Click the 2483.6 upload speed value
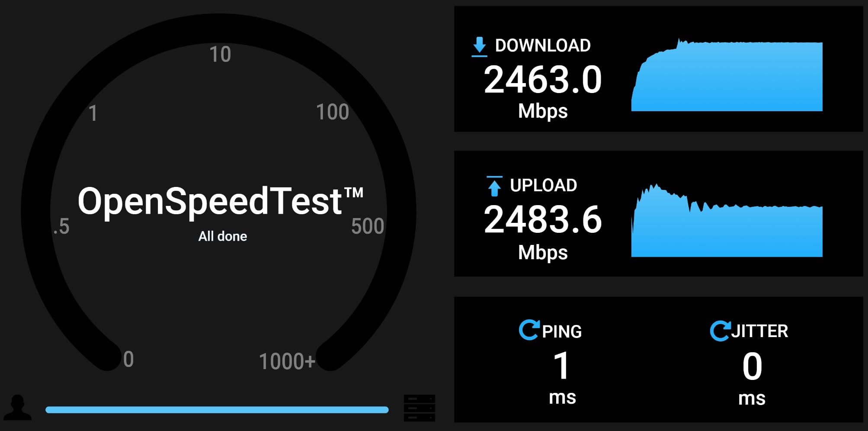The height and width of the screenshot is (431, 868). (x=543, y=219)
